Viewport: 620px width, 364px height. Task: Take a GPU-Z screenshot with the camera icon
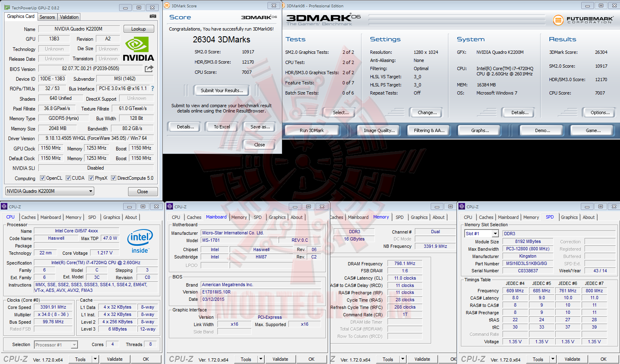pyautogui.click(x=153, y=16)
